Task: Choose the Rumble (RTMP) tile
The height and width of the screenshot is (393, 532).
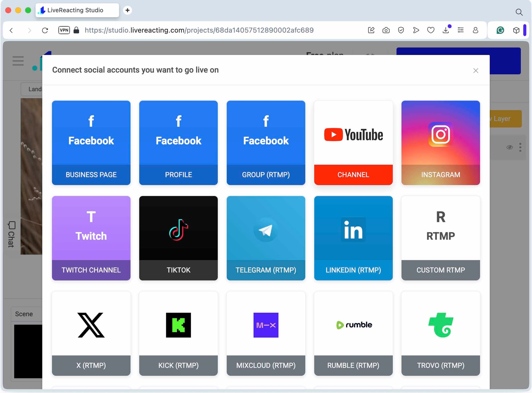Action: (x=353, y=333)
